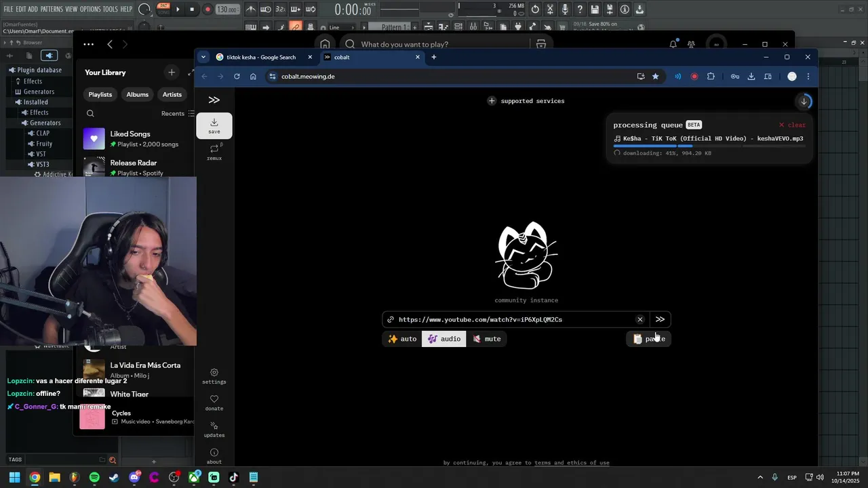Click FL Studio save project icon
Screen dimensions: 868x488
click(x=595, y=9)
